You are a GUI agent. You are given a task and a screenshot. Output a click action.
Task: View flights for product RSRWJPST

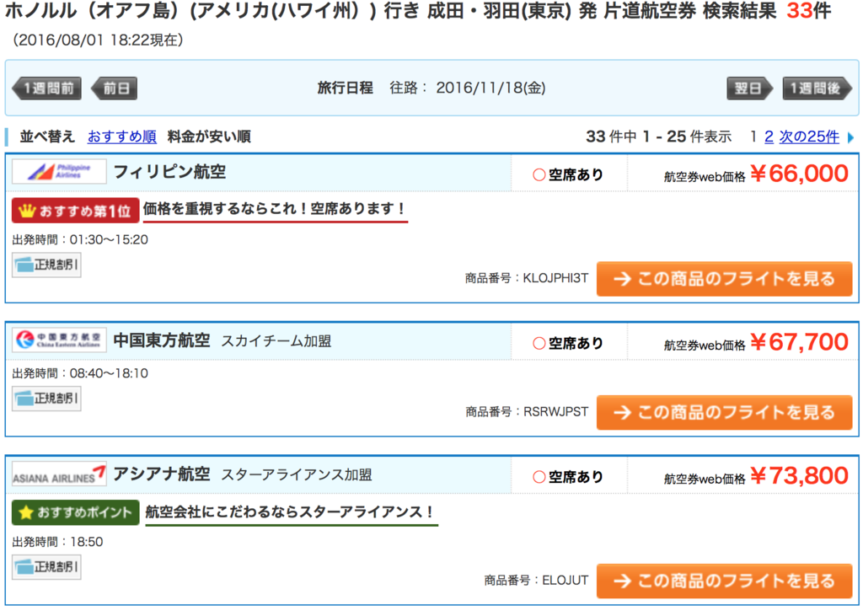coord(724,412)
